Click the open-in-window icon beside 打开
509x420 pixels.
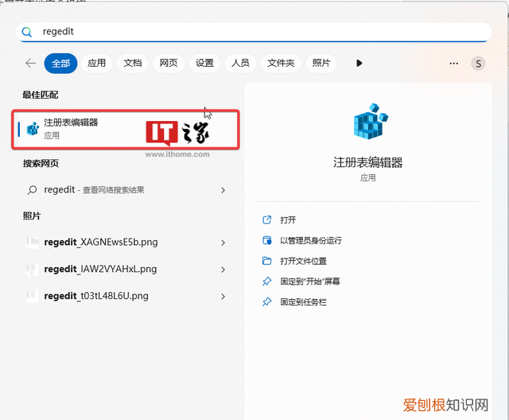point(267,220)
